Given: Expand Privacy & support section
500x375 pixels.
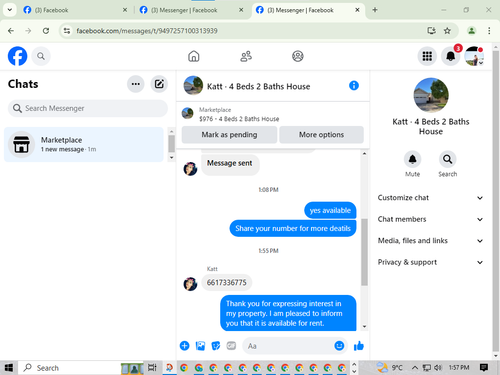Looking at the screenshot, I should click(x=430, y=262).
